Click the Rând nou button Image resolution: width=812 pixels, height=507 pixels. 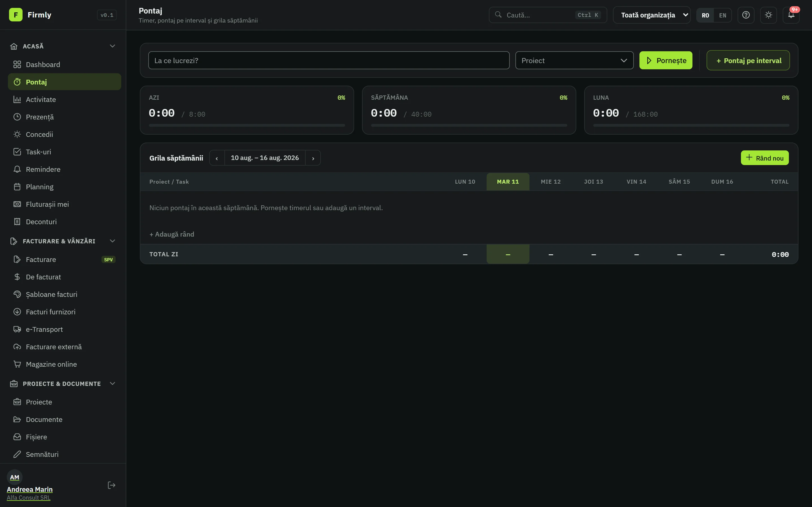click(764, 158)
